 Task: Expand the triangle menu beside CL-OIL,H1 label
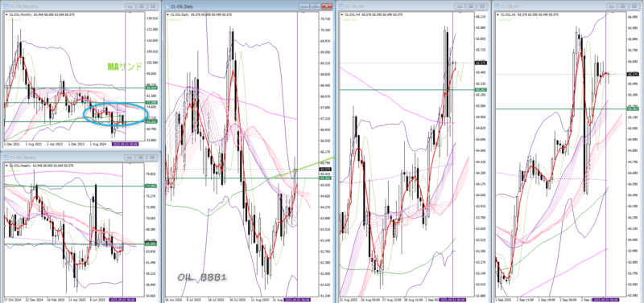coord(498,14)
